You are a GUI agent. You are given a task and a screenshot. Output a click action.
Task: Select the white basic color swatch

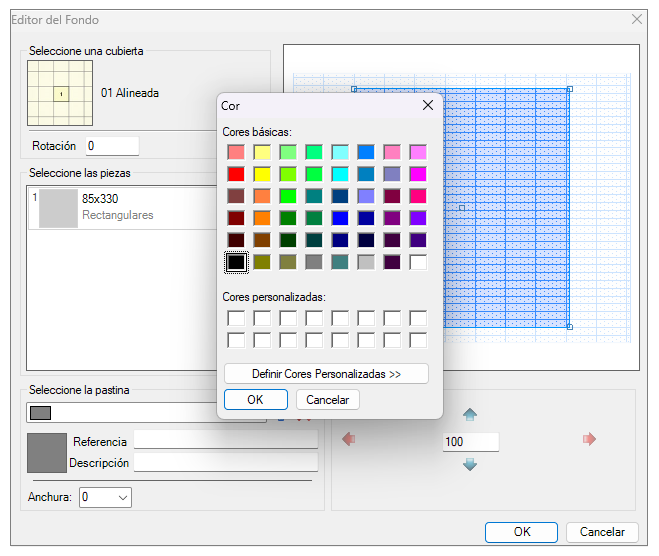tap(418, 262)
